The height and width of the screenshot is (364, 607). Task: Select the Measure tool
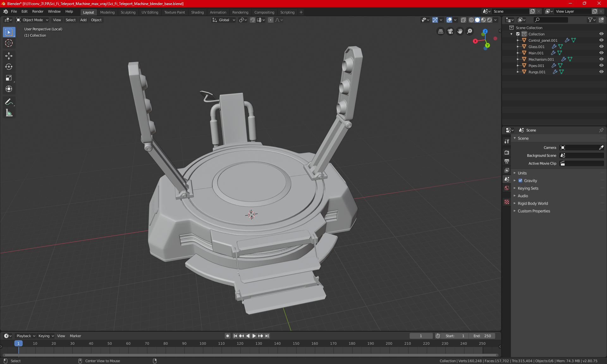[x=9, y=113]
